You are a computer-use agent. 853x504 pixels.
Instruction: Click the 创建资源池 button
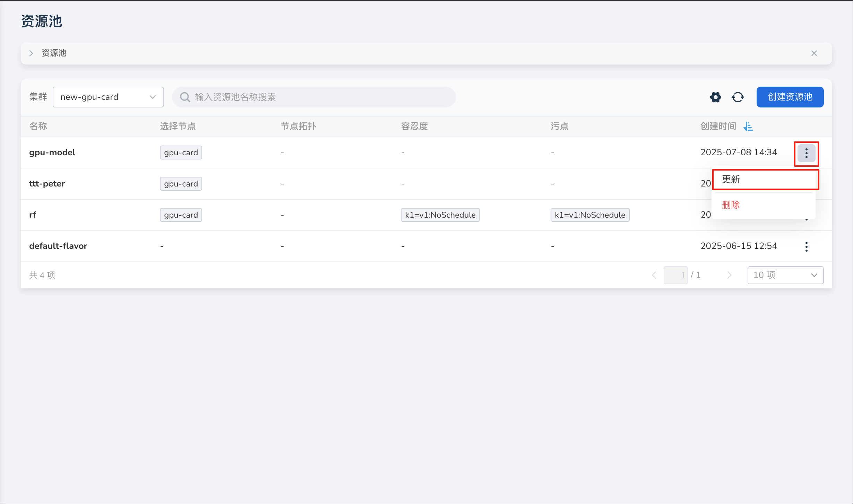point(790,97)
